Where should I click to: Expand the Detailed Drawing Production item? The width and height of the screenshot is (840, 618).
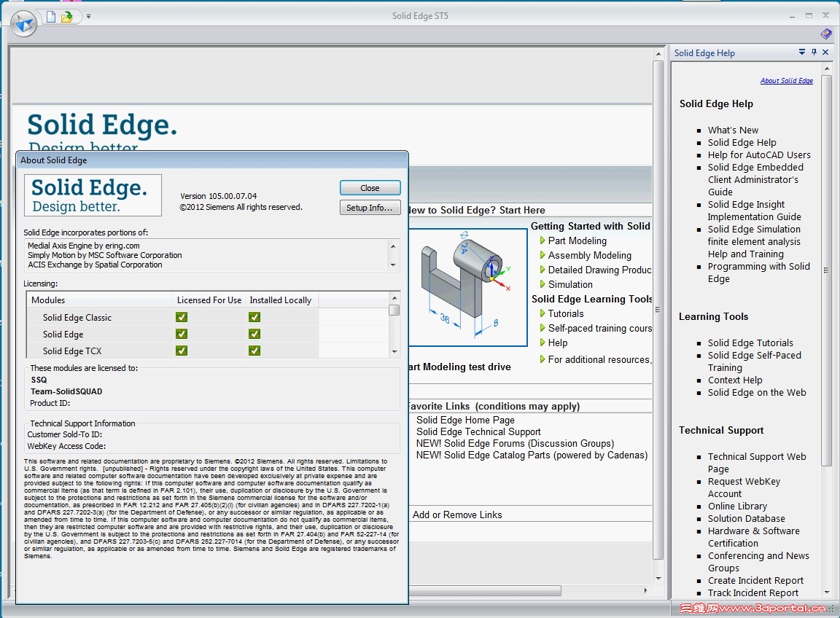[x=595, y=270]
